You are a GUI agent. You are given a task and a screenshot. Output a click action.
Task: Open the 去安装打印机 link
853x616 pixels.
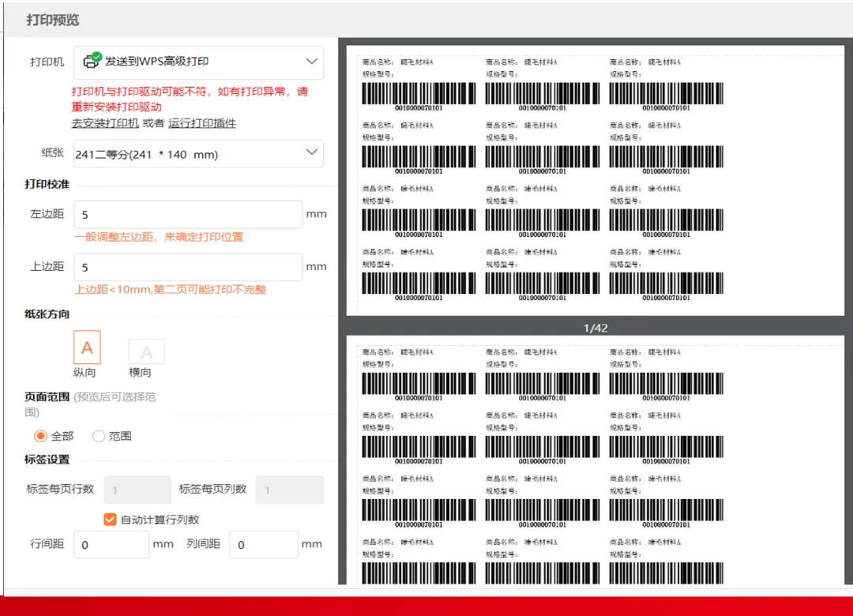point(105,123)
